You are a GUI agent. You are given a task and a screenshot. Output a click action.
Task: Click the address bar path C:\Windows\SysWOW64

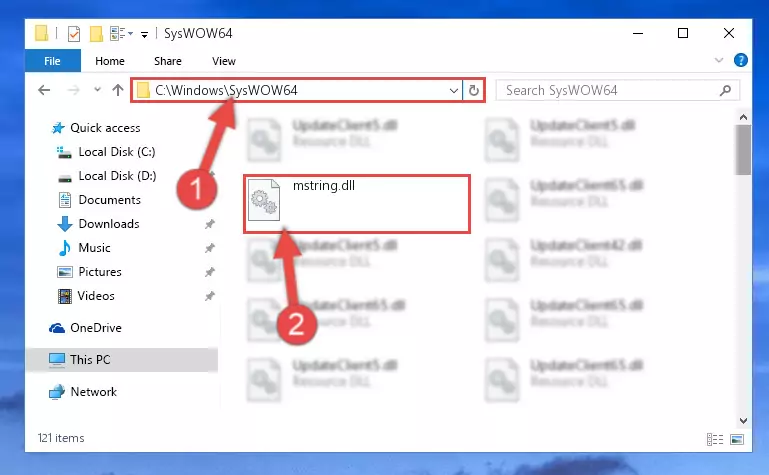226,90
